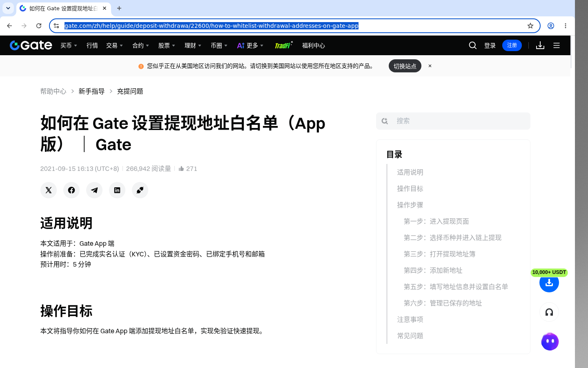Open the site search magnifier icon
588x368 pixels.
click(x=473, y=45)
